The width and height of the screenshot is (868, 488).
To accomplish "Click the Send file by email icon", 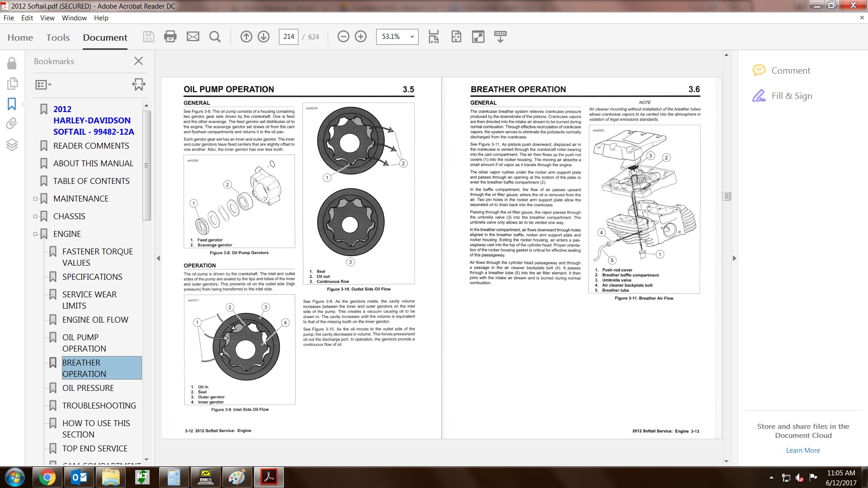I will coord(193,37).
